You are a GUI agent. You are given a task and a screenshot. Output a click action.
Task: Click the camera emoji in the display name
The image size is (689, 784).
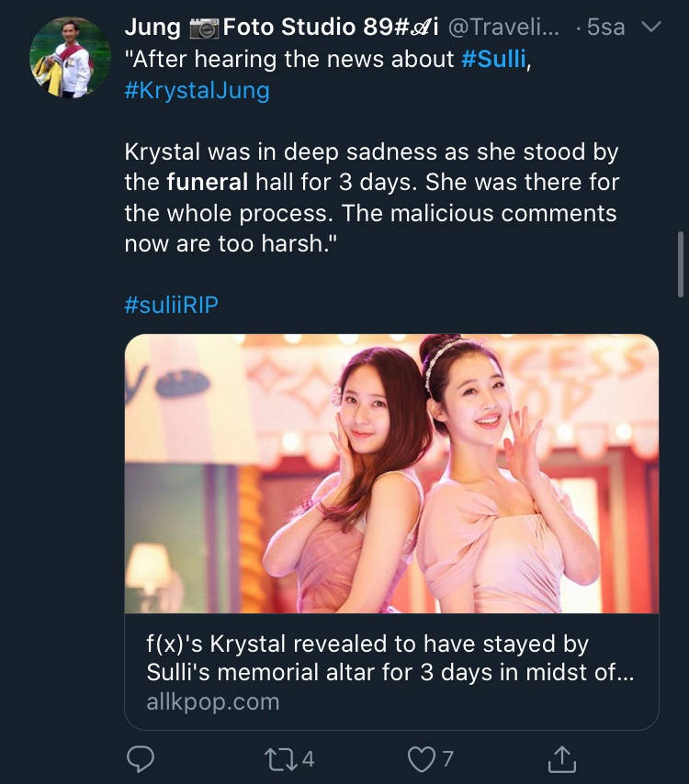tap(204, 28)
